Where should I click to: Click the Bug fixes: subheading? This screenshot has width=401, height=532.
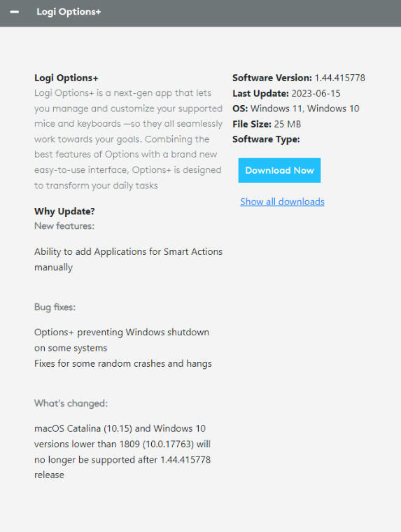click(x=55, y=307)
